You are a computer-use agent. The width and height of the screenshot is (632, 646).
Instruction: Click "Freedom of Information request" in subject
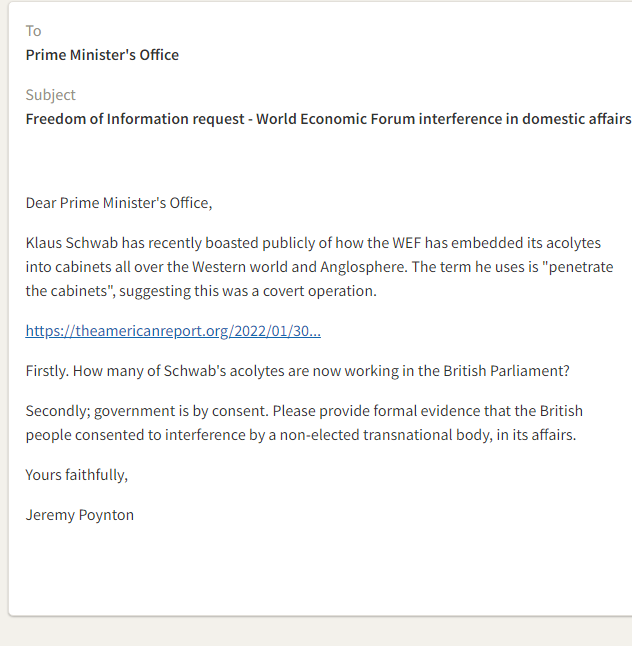pos(136,119)
